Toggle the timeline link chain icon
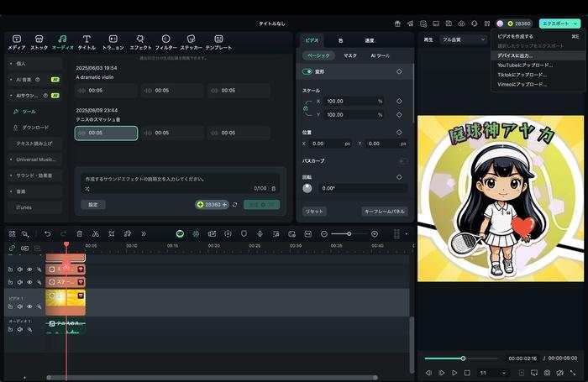The height and width of the screenshot is (382, 588). [x=12, y=249]
